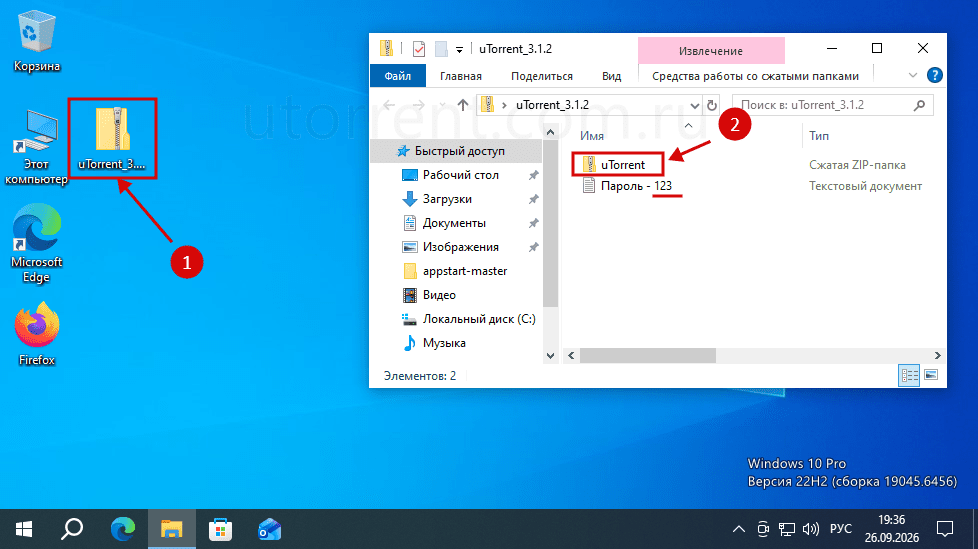Screen dimensions: 978x549
Task: Open the Извлечение contextual tab
Action: point(711,51)
